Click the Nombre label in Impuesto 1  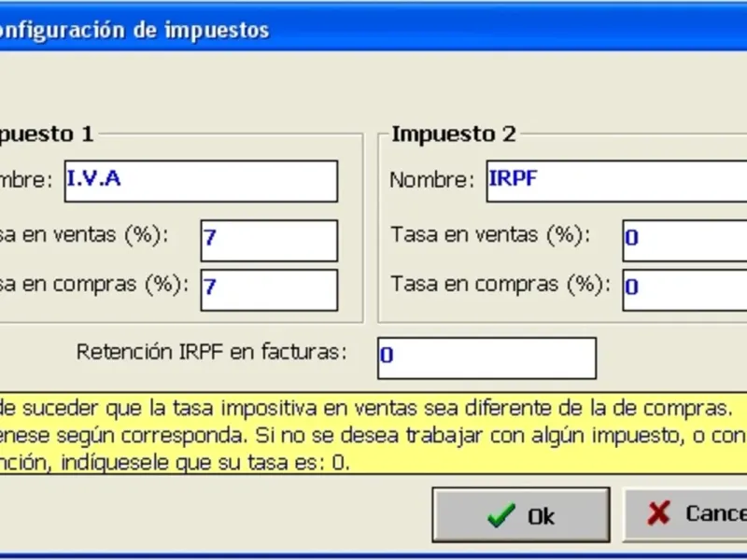(26, 180)
